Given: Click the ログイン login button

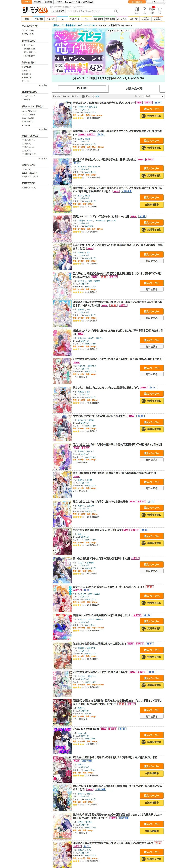Looking at the screenshot, I should pos(155,2).
